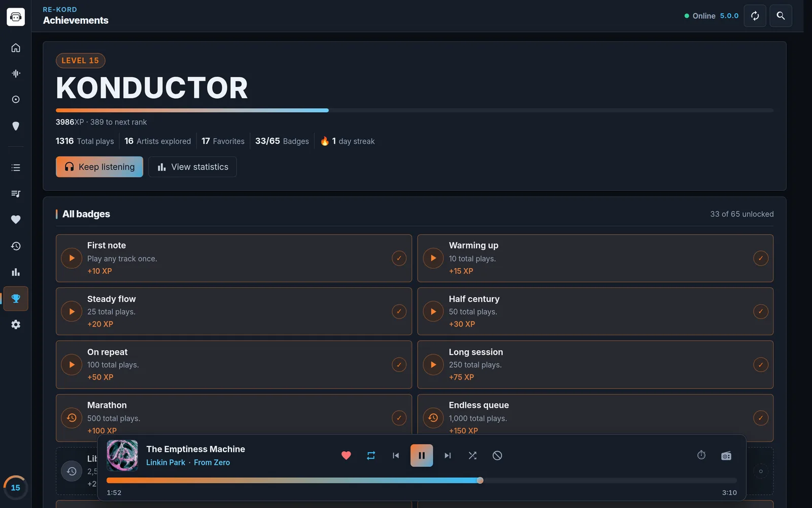Screen dimensions: 812x508
Task: Click the First note badge play icon
Action: tap(72, 258)
